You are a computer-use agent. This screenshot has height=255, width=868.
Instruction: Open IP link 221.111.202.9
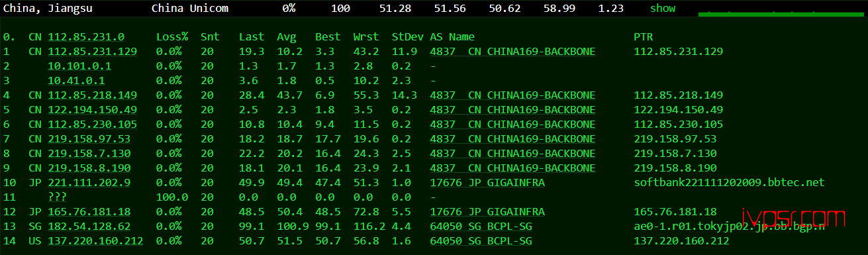point(89,183)
